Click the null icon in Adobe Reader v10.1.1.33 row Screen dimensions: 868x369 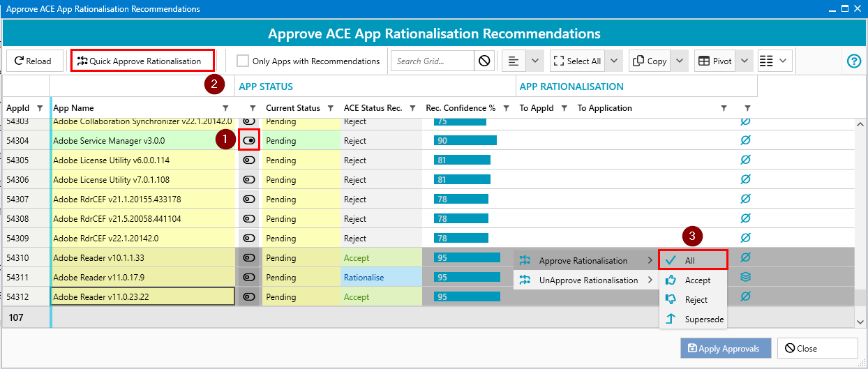pos(745,257)
